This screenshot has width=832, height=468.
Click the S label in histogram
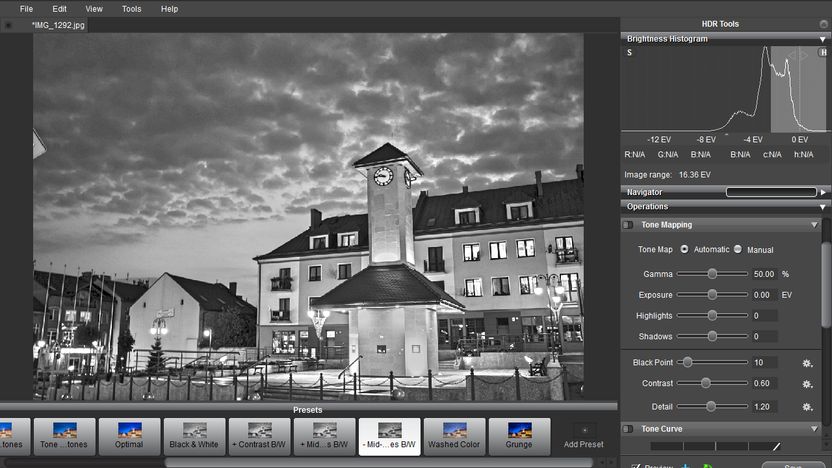tap(629, 53)
